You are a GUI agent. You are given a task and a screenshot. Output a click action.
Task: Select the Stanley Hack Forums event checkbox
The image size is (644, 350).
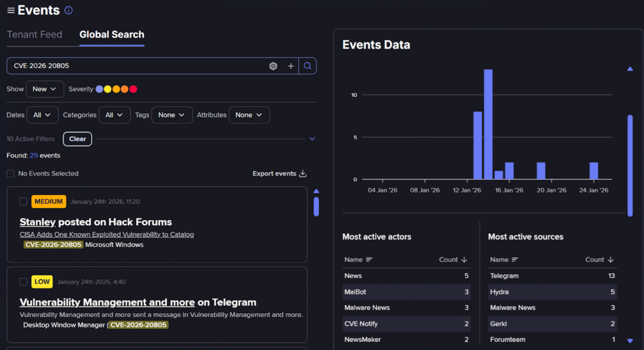click(23, 201)
